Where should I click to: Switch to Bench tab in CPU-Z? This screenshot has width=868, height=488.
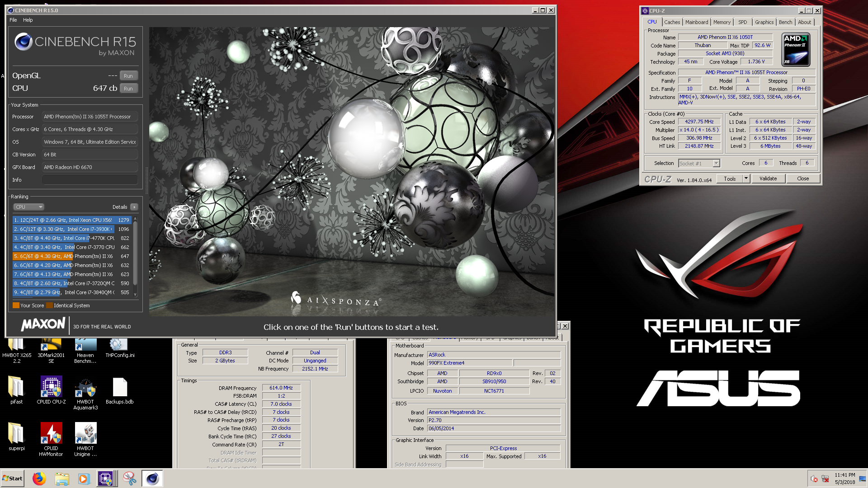tap(785, 22)
